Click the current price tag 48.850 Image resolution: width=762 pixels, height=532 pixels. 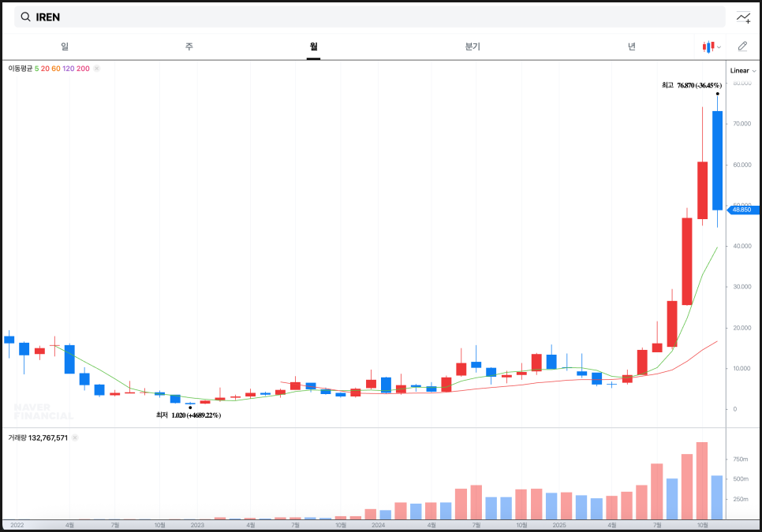(742, 210)
